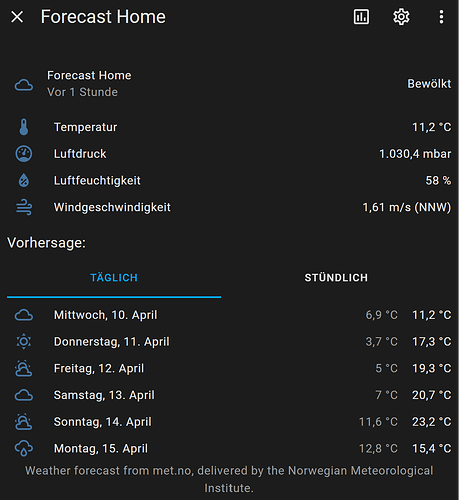Click the sunny icon for Donnerstag
Viewport: 459px width, 500px height.
coord(24,342)
